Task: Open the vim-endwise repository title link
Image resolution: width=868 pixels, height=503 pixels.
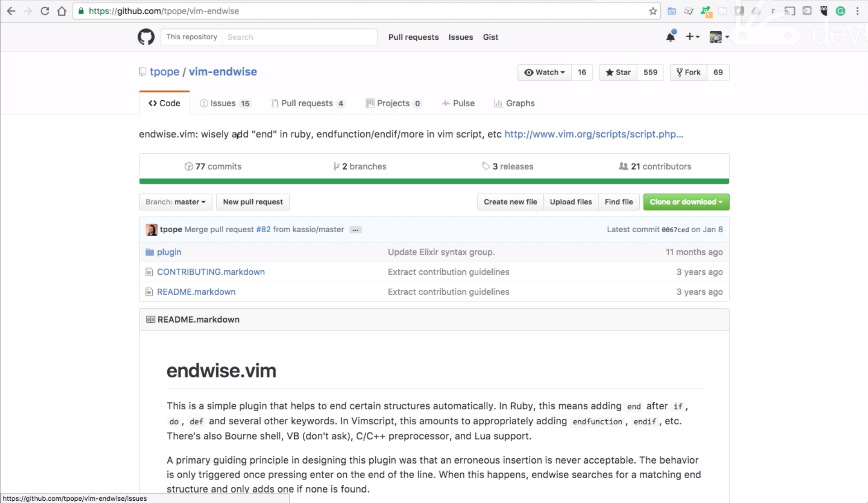Action: point(223,72)
